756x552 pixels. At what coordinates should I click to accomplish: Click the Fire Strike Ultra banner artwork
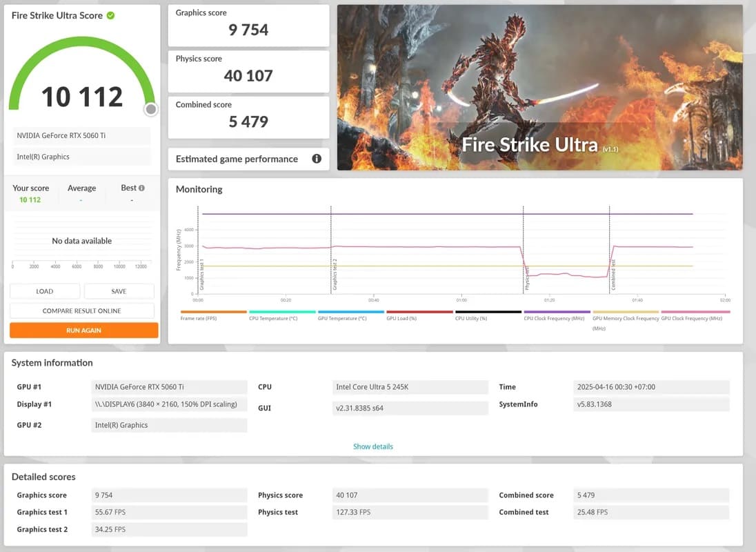click(540, 86)
